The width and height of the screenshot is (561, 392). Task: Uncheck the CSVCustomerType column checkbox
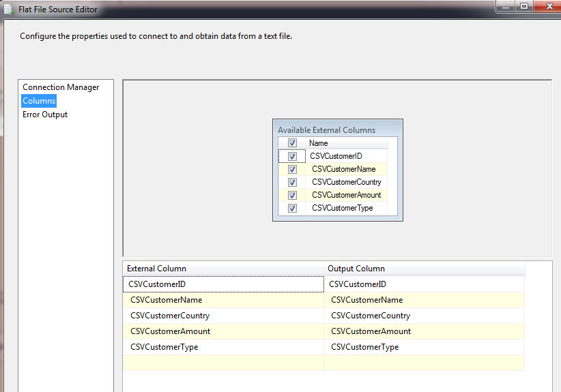[292, 208]
